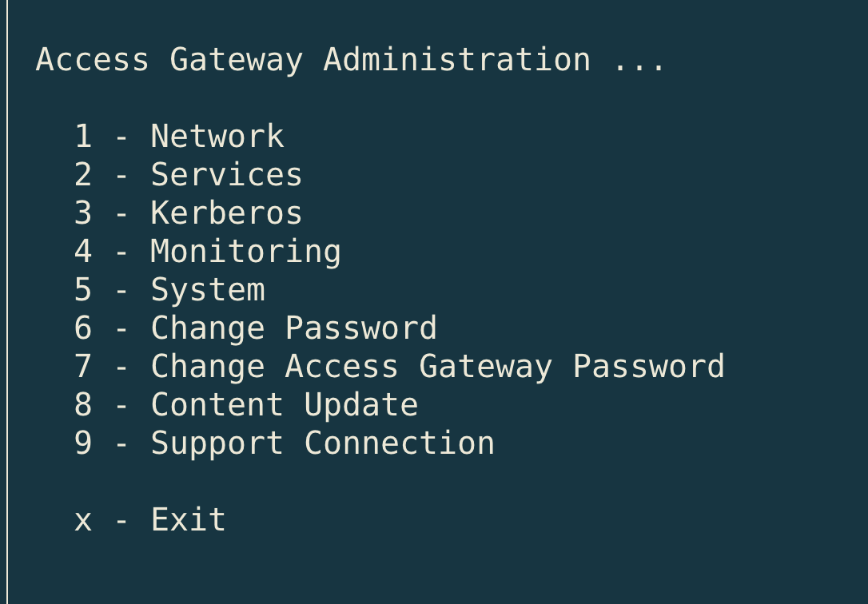Select the System menu entry
Screen dimensions: 868x604
pyautogui.click(x=207, y=290)
